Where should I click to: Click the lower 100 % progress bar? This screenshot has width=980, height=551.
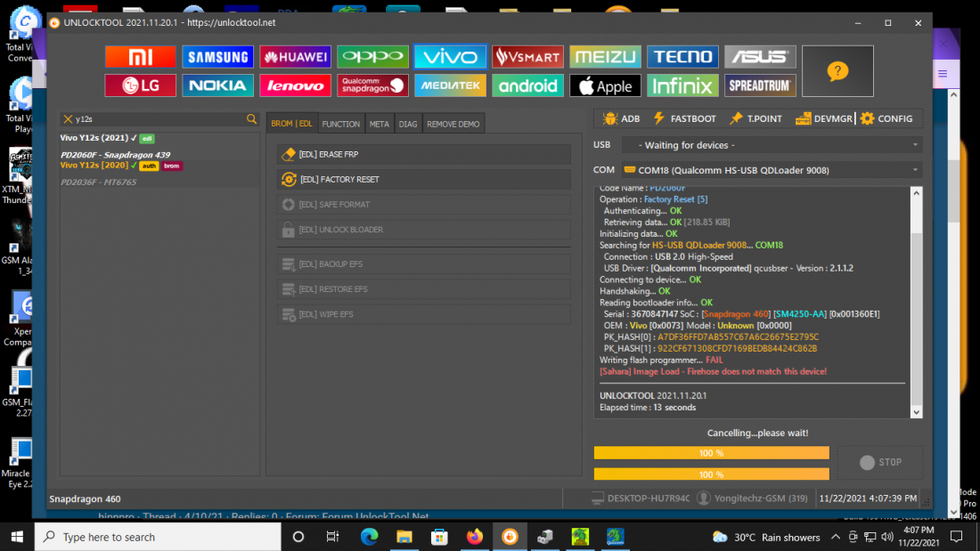[x=711, y=474]
